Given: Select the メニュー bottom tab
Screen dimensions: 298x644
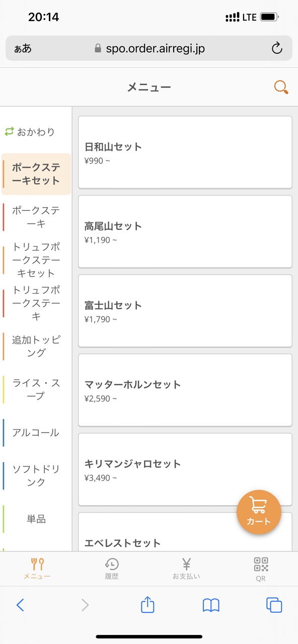Looking at the screenshot, I should tap(37, 569).
